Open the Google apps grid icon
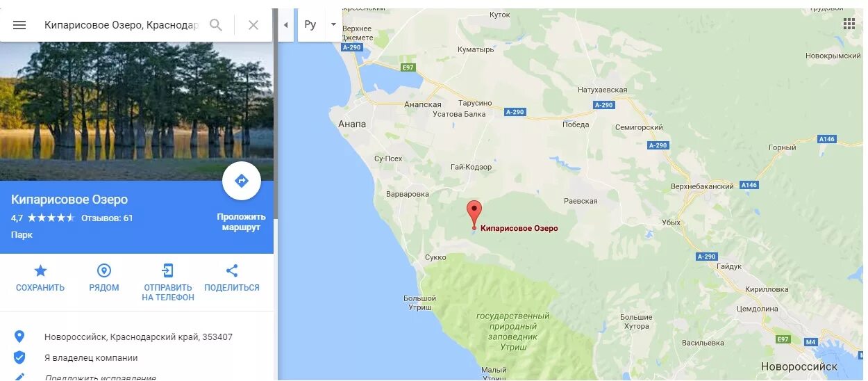868x381 pixels. tap(849, 24)
